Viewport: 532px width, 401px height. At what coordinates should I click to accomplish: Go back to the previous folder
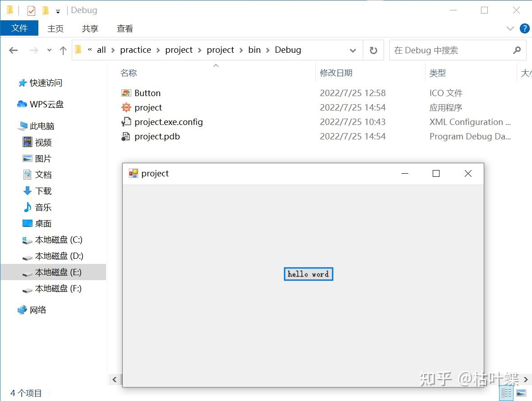click(x=13, y=50)
